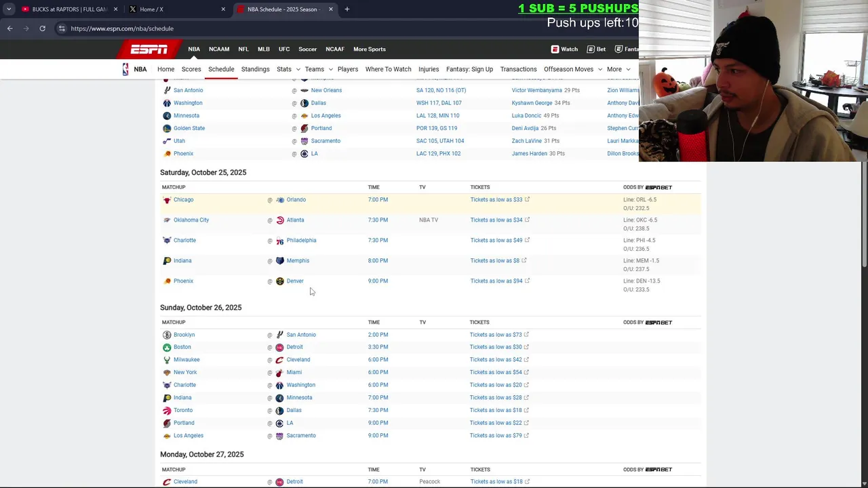868x488 pixels.
Task: Click the ESPN Watch icon
Action: pyautogui.click(x=555, y=49)
